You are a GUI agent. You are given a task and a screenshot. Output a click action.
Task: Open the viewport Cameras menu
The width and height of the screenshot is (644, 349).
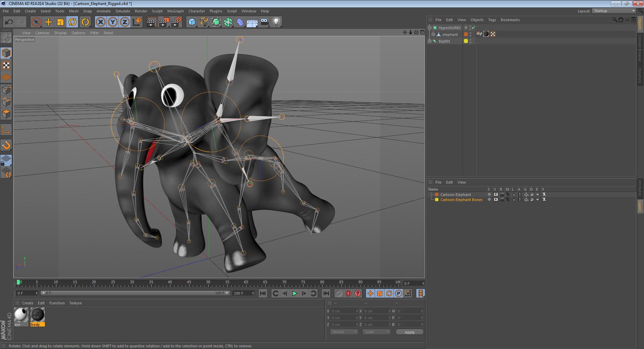pyautogui.click(x=42, y=33)
